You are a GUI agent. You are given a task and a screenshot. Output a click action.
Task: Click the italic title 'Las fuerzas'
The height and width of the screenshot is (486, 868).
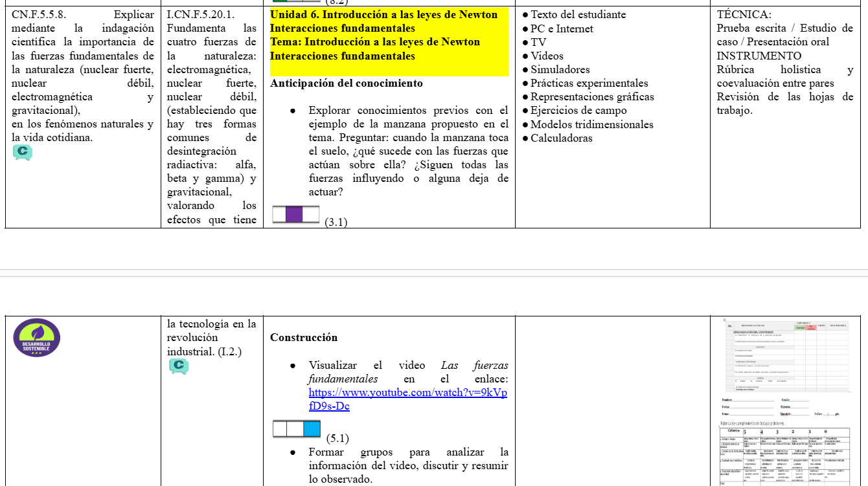click(x=475, y=366)
